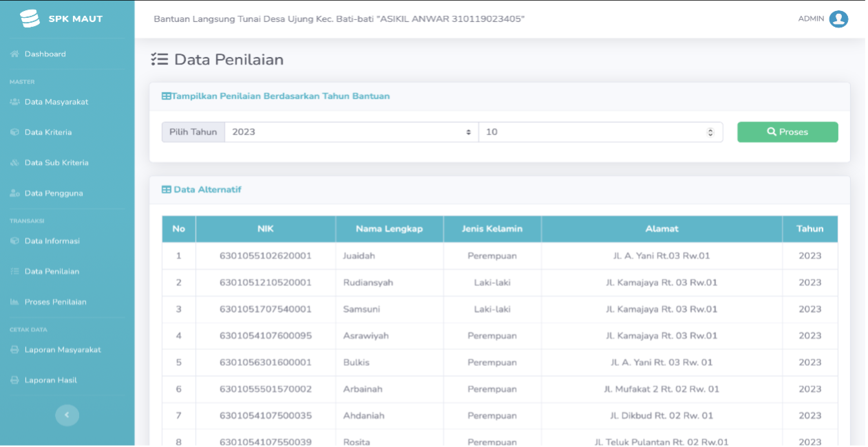Click the Nama Lengkap column header
Viewport: 868px width, 447px height.
pos(390,229)
